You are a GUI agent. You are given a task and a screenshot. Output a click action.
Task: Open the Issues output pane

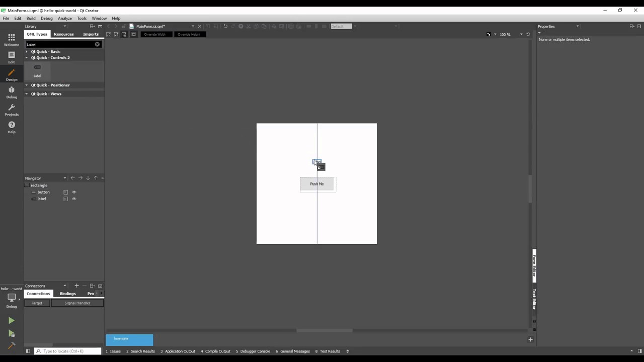pos(113,351)
